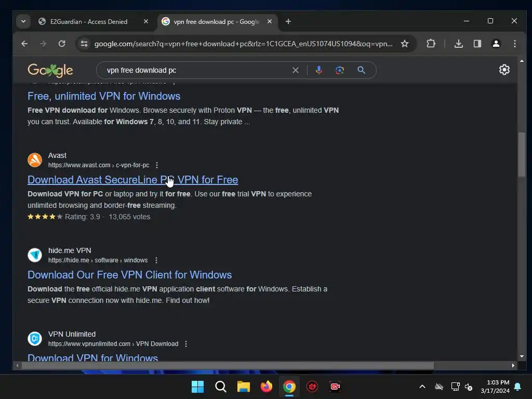View site information icon in address bar

pos(84,44)
